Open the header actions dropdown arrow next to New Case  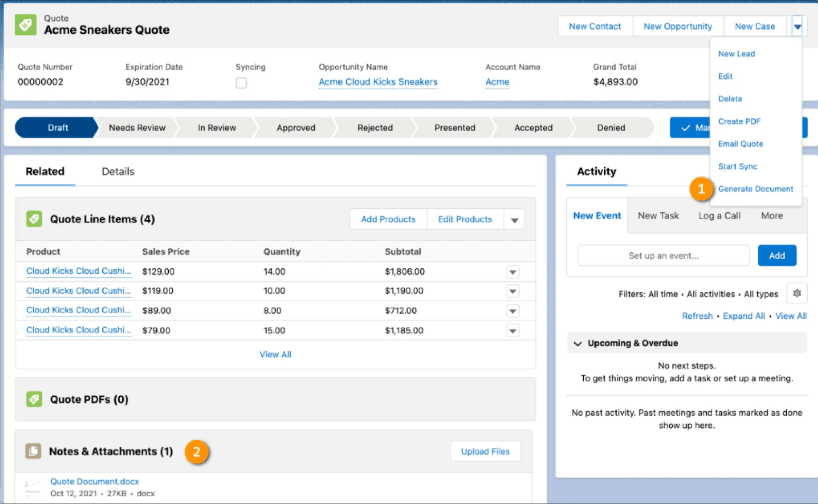tap(797, 27)
